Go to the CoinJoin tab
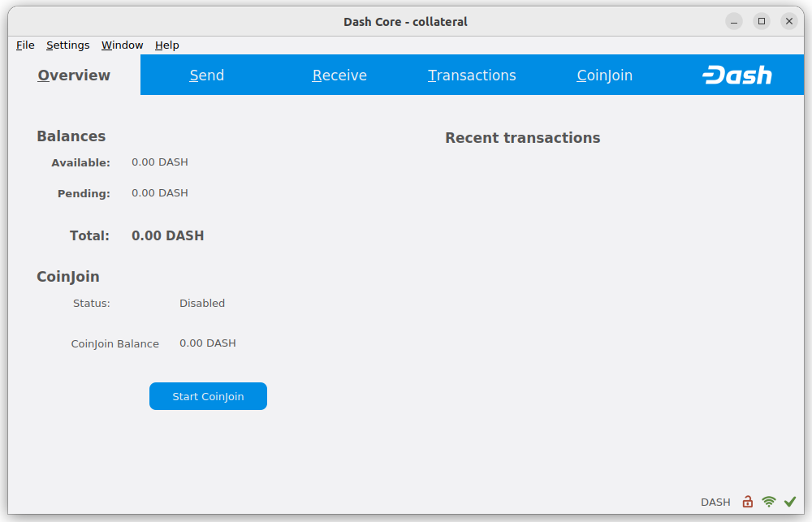The height and width of the screenshot is (522, 812). (x=604, y=75)
